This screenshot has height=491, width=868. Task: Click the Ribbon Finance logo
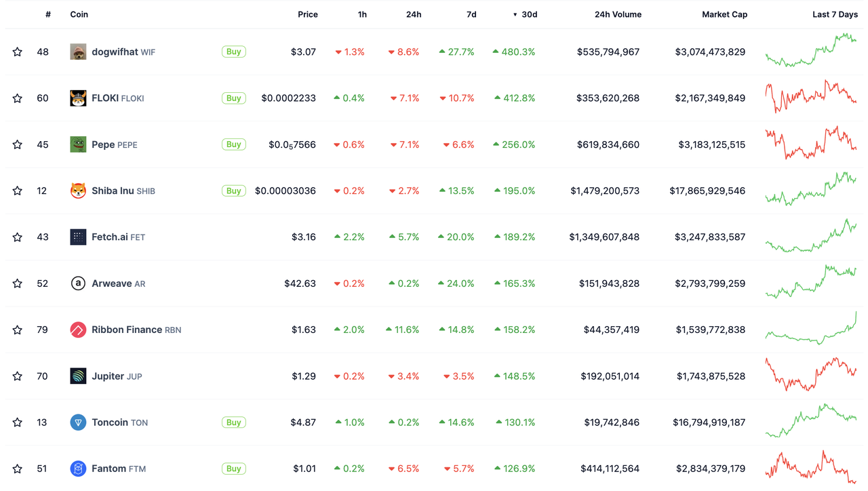click(x=78, y=330)
